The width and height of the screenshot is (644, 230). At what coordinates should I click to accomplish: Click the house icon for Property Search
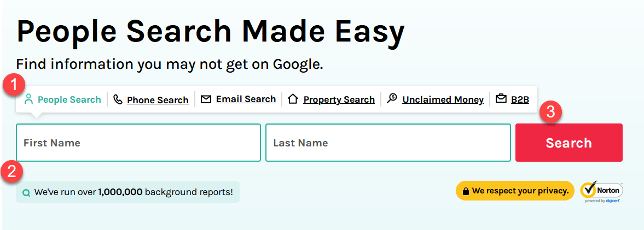click(x=293, y=99)
